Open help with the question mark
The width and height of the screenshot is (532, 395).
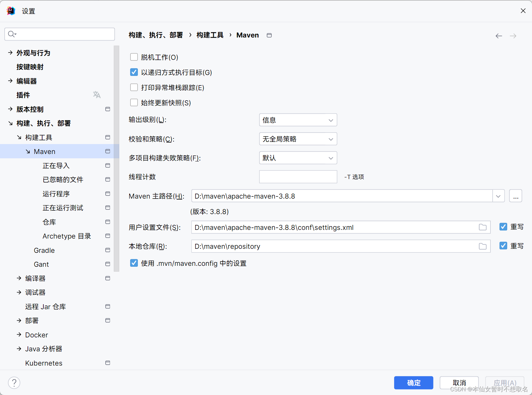[14, 383]
